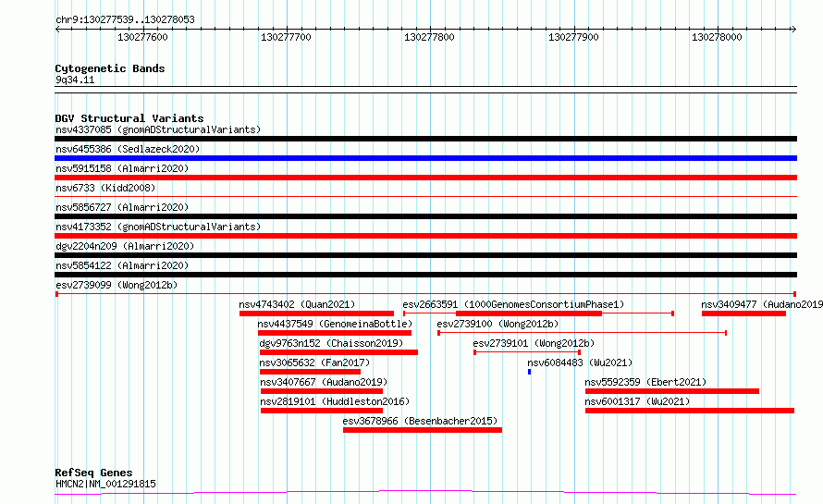
Task: Click the thin esv2739099 Wong2012b line
Action: tap(425, 294)
